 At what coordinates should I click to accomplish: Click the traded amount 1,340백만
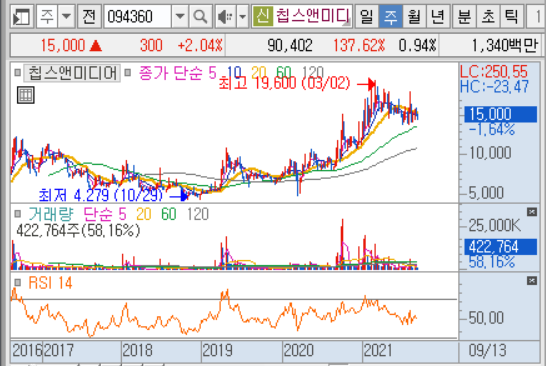tap(505, 45)
